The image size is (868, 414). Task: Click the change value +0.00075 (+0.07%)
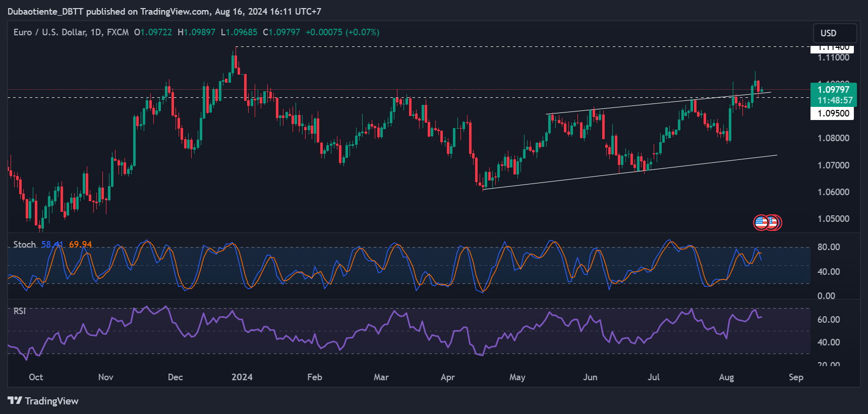pyautogui.click(x=342, y=32)
